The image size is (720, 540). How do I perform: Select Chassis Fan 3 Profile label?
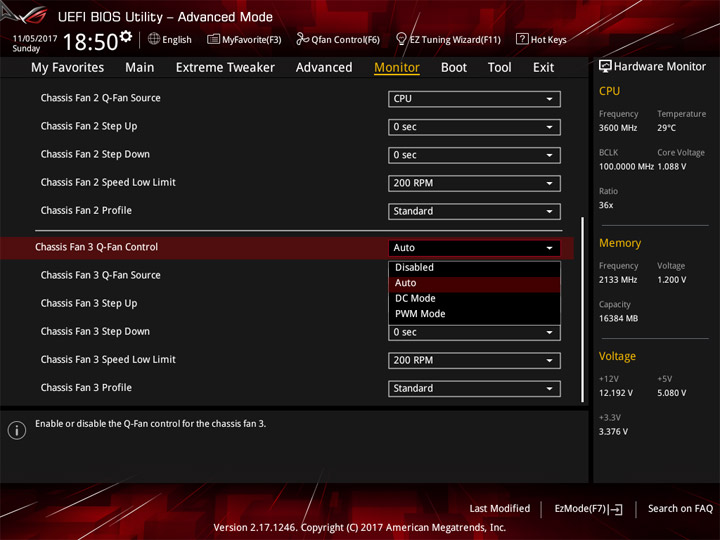click(x=86, y=388)
